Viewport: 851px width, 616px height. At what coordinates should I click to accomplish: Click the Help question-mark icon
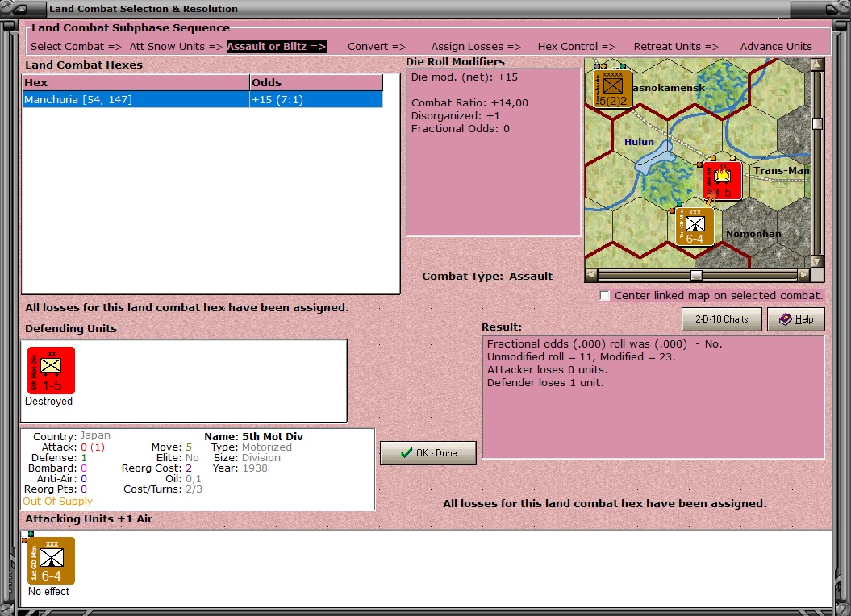point(785,319)
